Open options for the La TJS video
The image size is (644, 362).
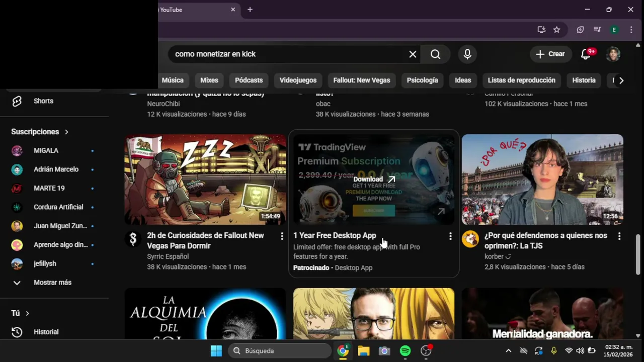tap(619, 236)
